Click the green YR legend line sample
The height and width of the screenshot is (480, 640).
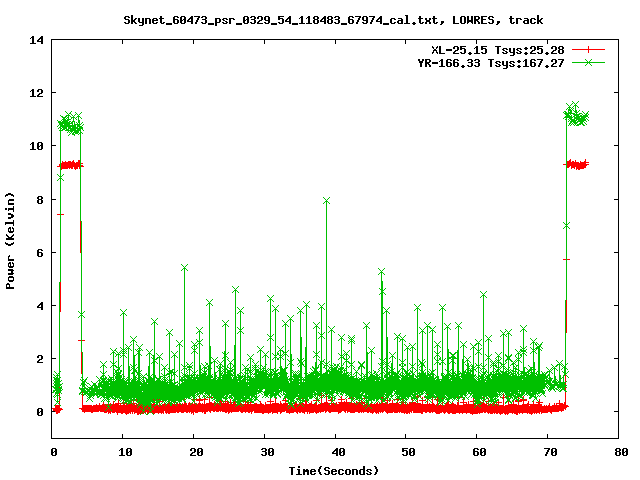(588, 62)
